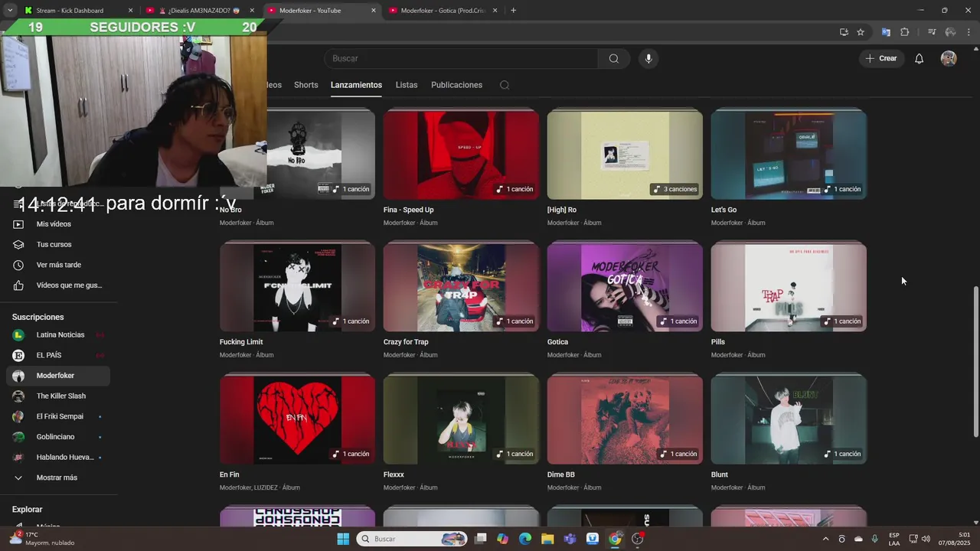
Task: Switch to Stream - Kick Dashboard browser tab
Action: (x=79, y=11)
